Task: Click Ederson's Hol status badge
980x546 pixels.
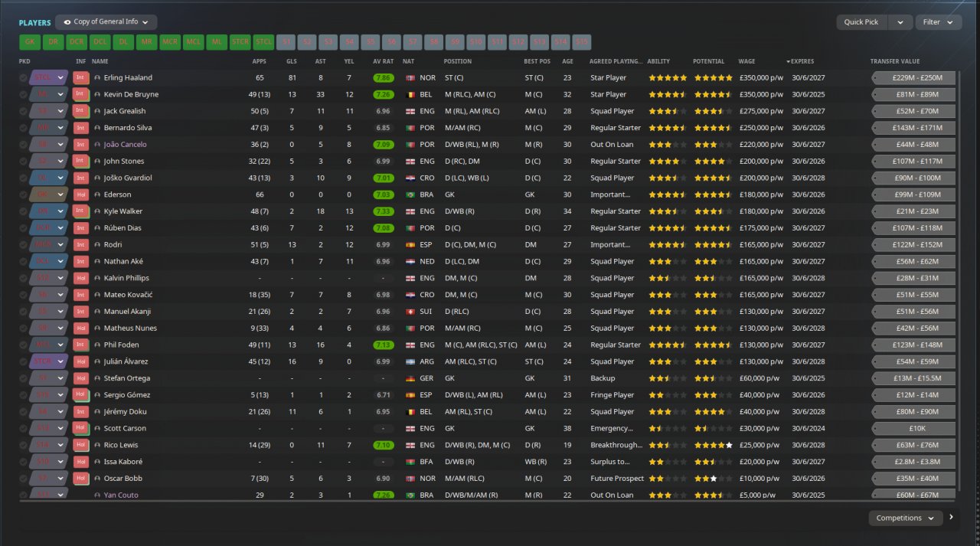Action: 81,195
